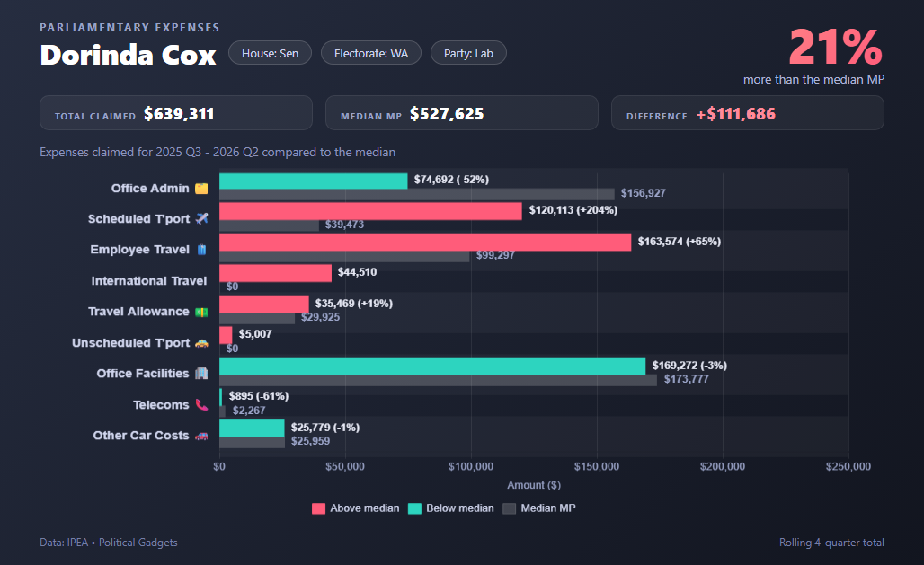The width and height of the screenshot is (924, 565).
Task: Click the Office Facilities teal bar
Action: pyautogui.click(x=432, y=366)
